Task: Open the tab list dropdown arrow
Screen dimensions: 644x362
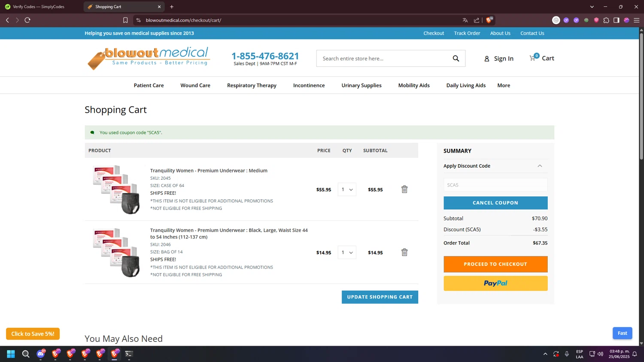Action: click(592, 7)
